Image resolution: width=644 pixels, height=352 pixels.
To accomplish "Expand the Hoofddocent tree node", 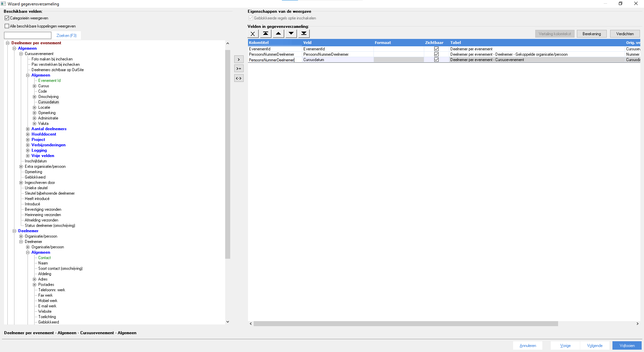I will (x=28, y=134).
